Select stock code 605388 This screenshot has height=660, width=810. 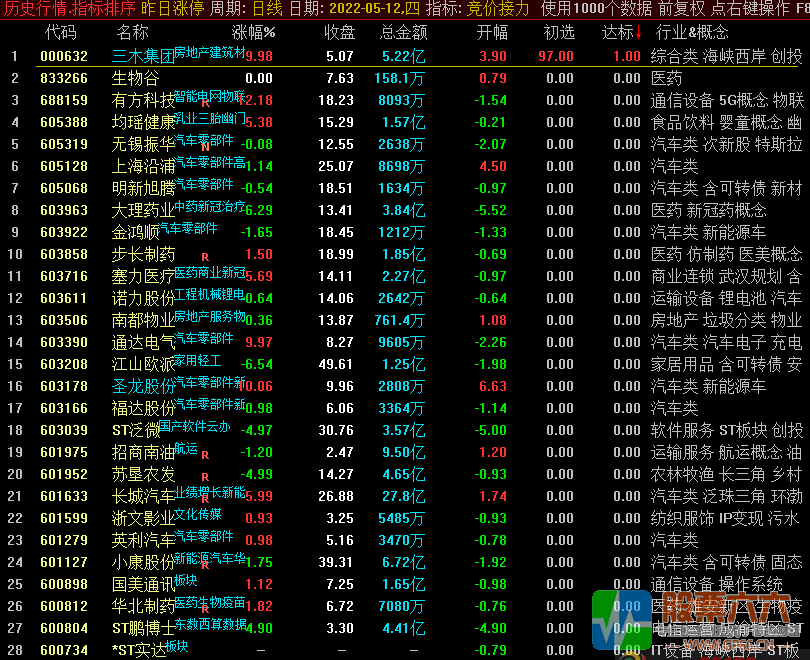(64, 122)
